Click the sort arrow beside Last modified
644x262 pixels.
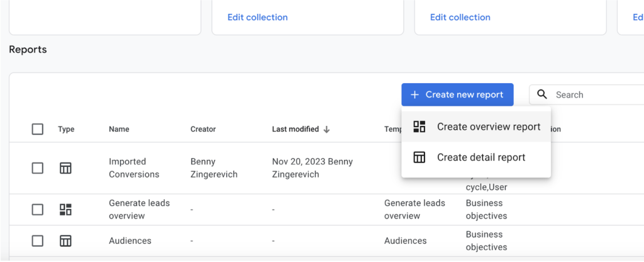point(327,129)
